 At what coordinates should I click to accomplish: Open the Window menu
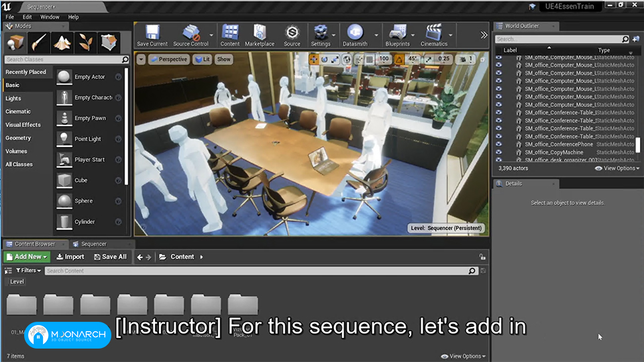[50, 17]
